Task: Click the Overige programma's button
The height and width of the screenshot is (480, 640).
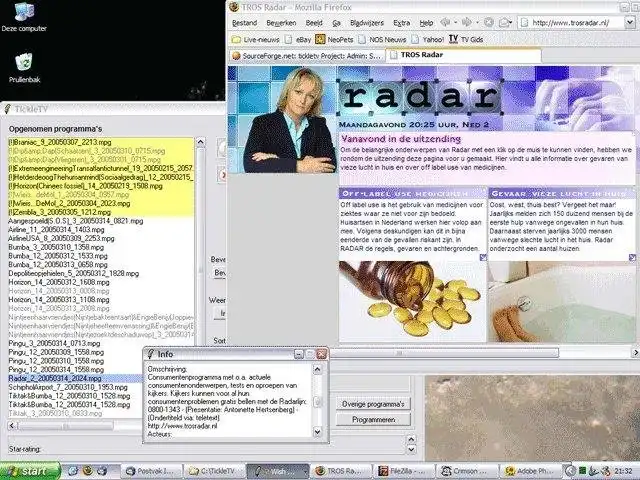Action: click(373, 404)
